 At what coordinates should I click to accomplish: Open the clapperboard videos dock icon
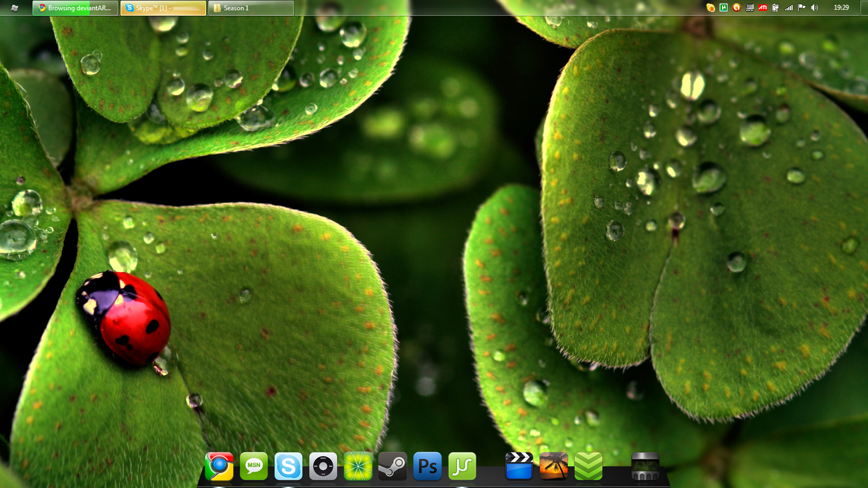(x=519, y=466)
